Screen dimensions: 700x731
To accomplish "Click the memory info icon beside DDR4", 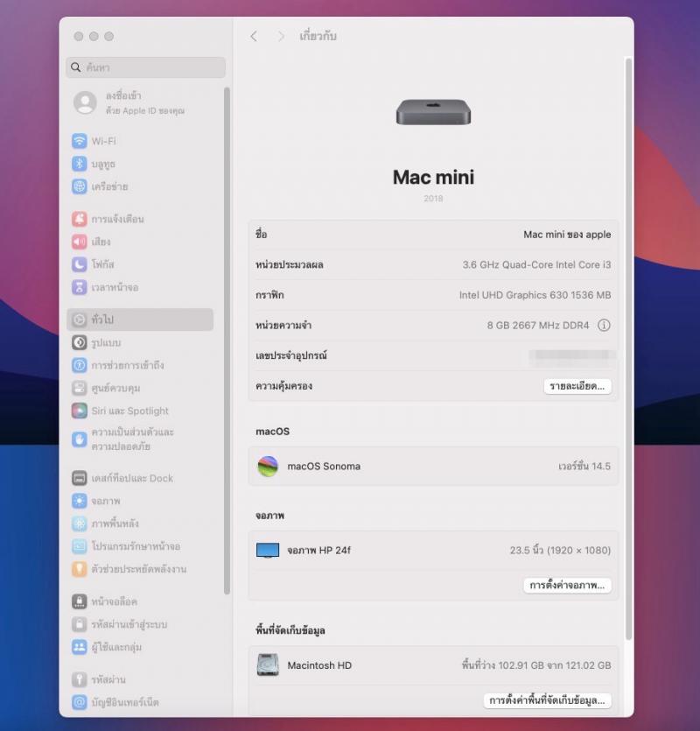I will [604, 325].
